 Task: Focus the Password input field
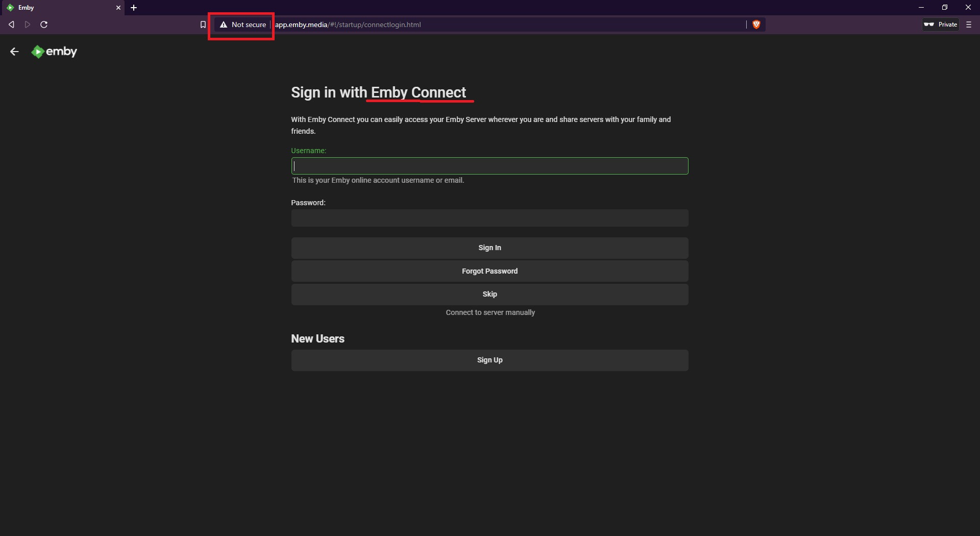point(489,218)
